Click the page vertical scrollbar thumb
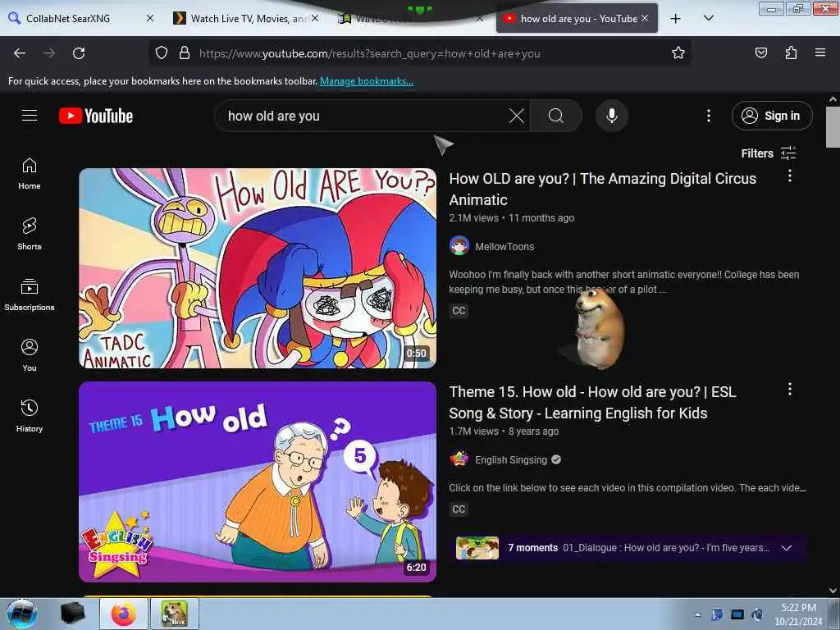The height and width of the screenshot is (630, 840). point(833,127)
